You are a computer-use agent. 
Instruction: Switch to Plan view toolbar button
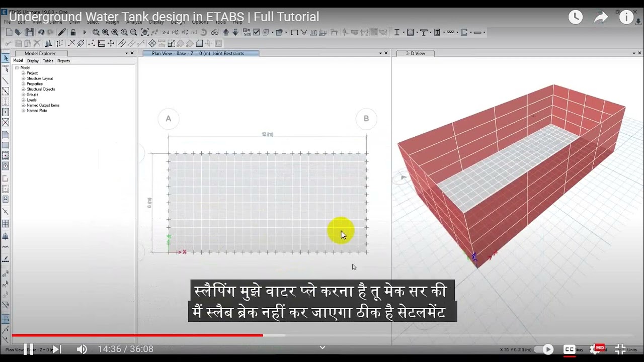175,32
